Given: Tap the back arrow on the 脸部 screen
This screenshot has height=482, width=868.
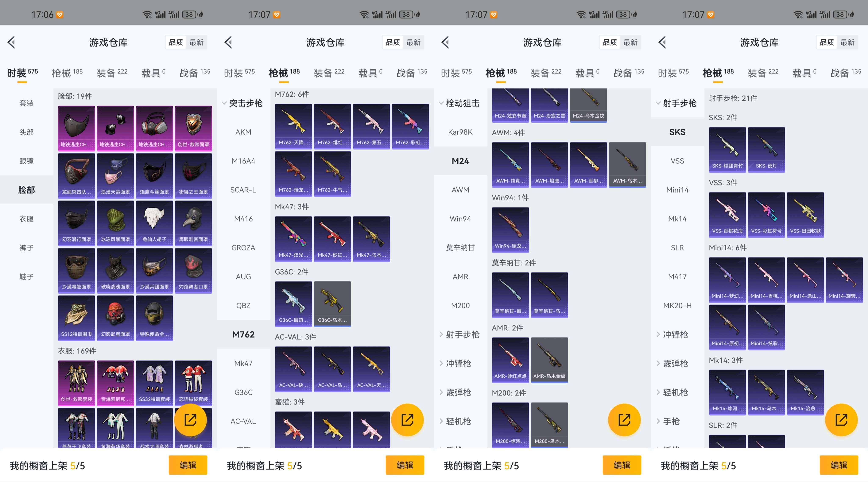Looking at the screenshot, I should (x=11, y=42).
